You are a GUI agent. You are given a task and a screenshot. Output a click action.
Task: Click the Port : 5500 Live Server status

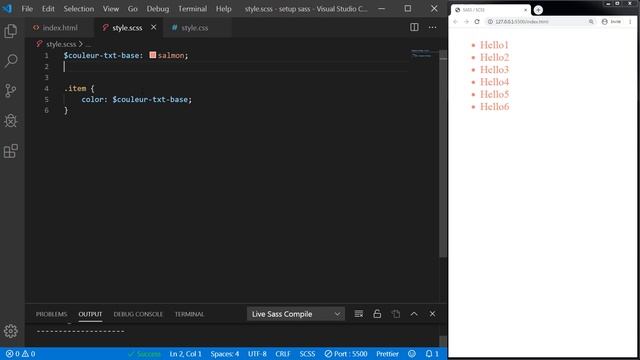(346, 354)
